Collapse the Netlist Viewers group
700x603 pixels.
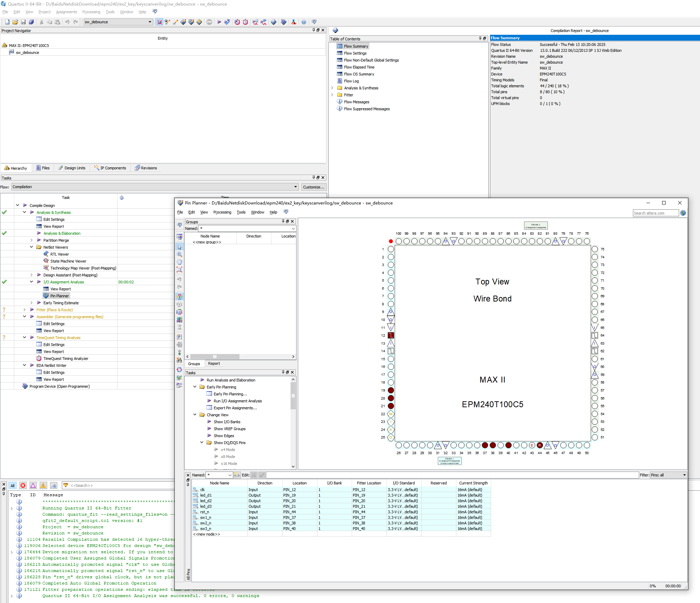click(31, 247)
